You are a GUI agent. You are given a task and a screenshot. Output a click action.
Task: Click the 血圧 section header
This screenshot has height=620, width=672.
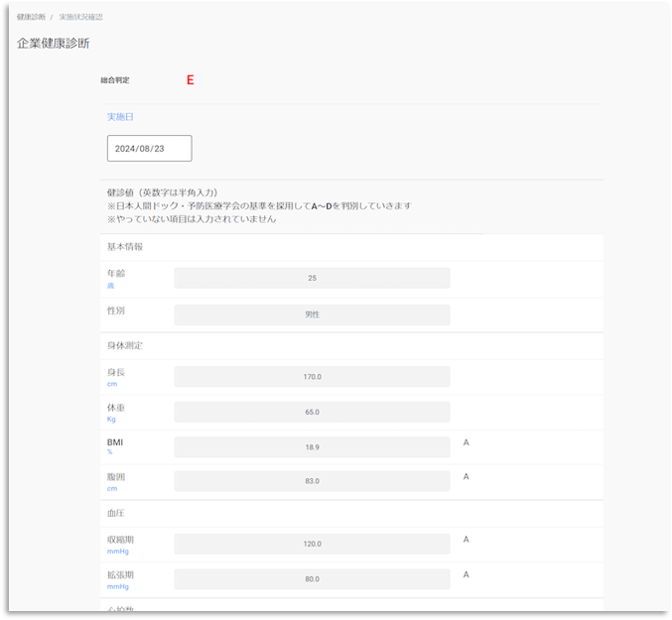(115, 513)
